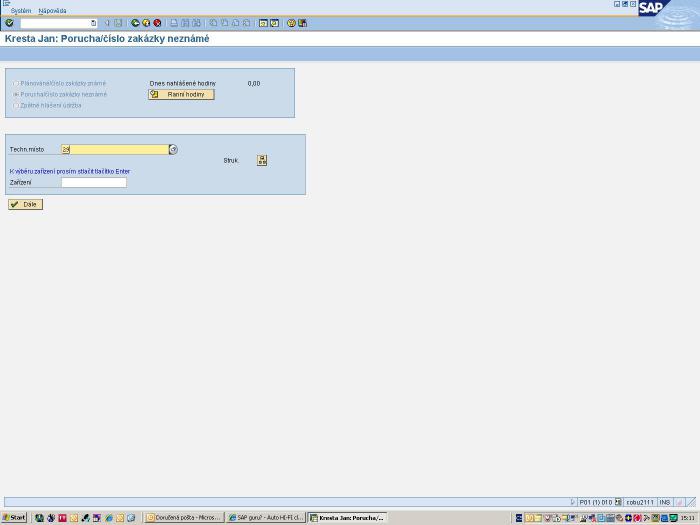Click the Create New Session toolbar icon
Image resolution: width=700 pixels, height=525 pixels.
point(263,22)
